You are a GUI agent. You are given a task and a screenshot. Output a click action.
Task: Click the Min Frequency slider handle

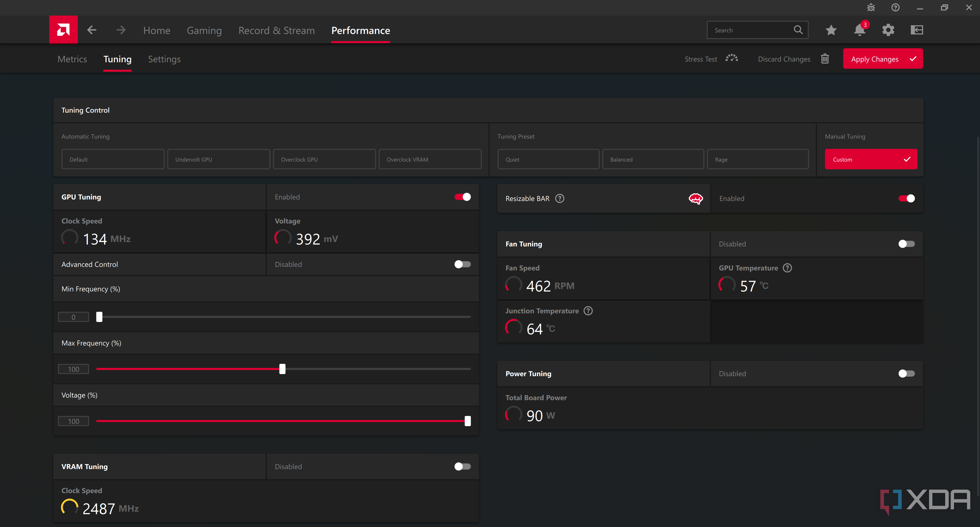point(99,317)
